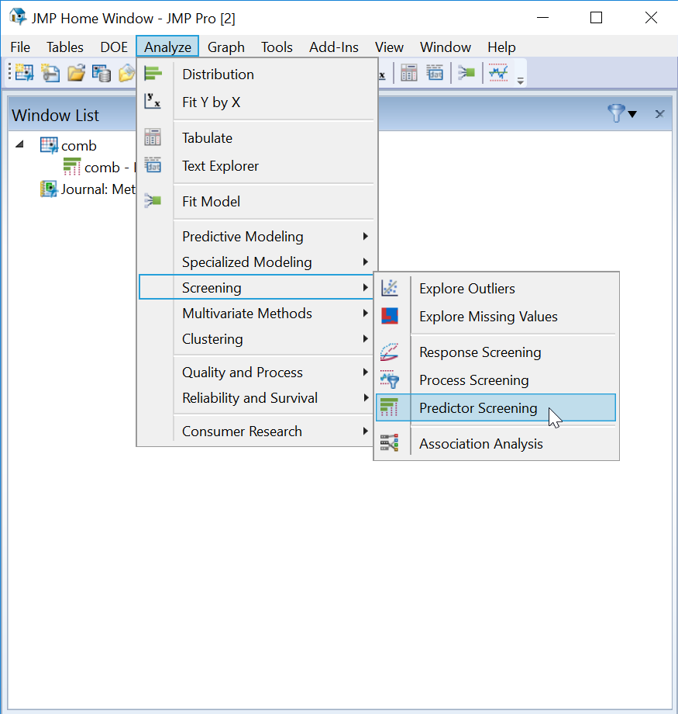Image resolution: width=678 pixels, height=714 pixels.
Task: Close the Window List panel
Action: tap(659, 114)
